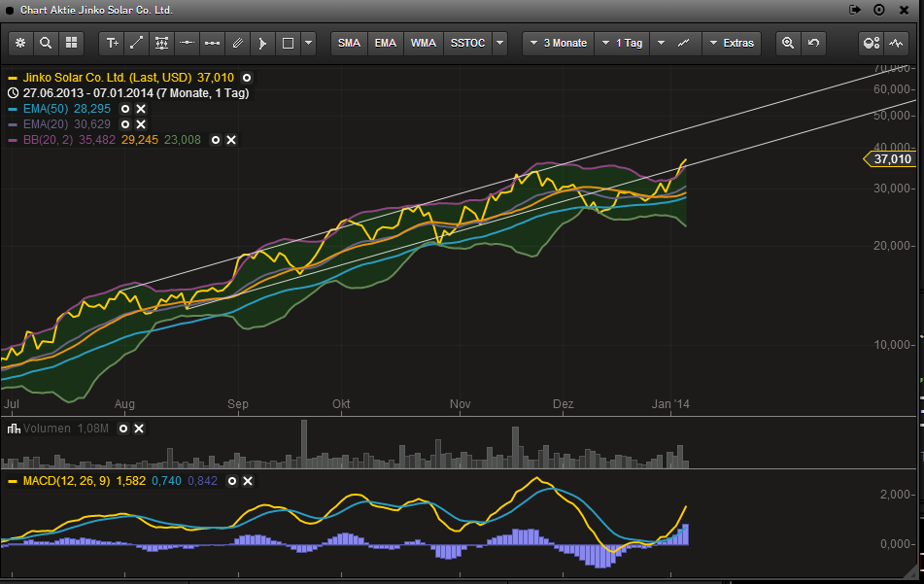Expand the Extras dropdown menu

(731, 43)
